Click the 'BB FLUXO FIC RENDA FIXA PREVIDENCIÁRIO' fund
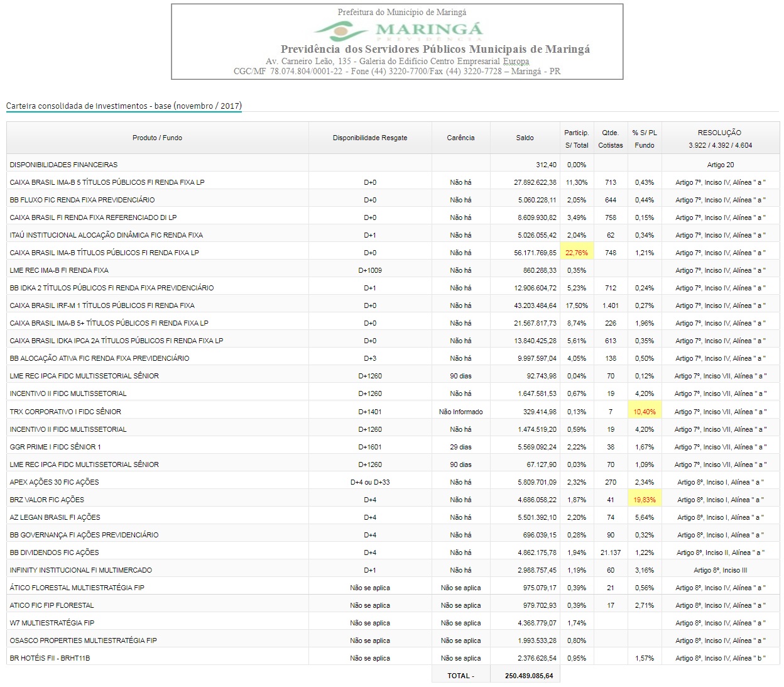 82,200
